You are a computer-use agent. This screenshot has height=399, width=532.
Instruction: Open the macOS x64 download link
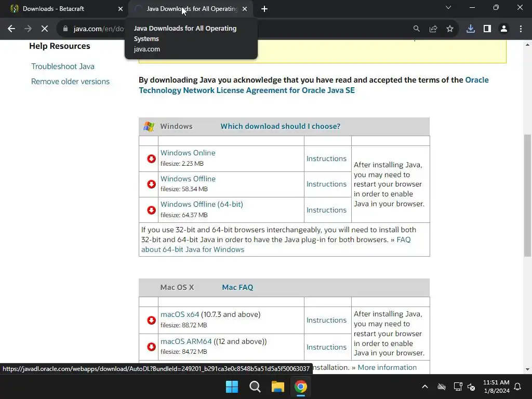click(x=179, y=314)
